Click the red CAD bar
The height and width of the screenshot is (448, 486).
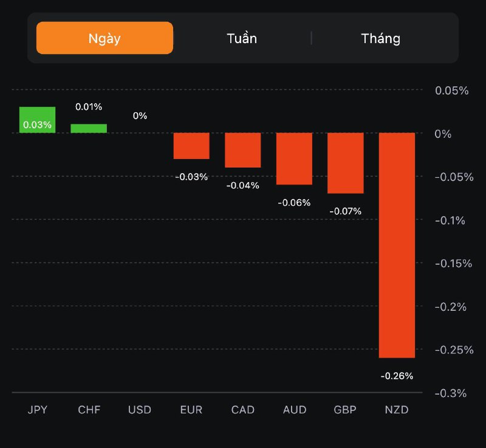tap(242, 150)
